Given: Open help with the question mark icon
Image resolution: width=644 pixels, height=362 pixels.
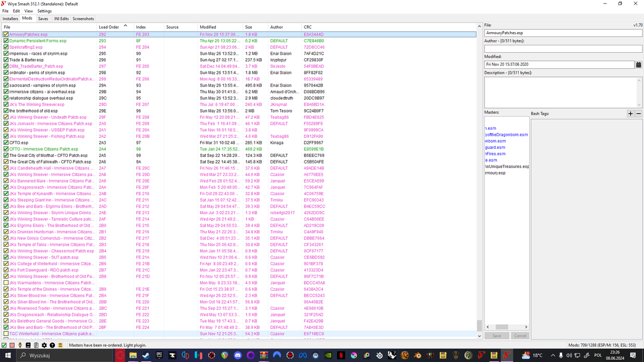Looking at the screenshot, I should pyautogui.click(x=52, y=345).
